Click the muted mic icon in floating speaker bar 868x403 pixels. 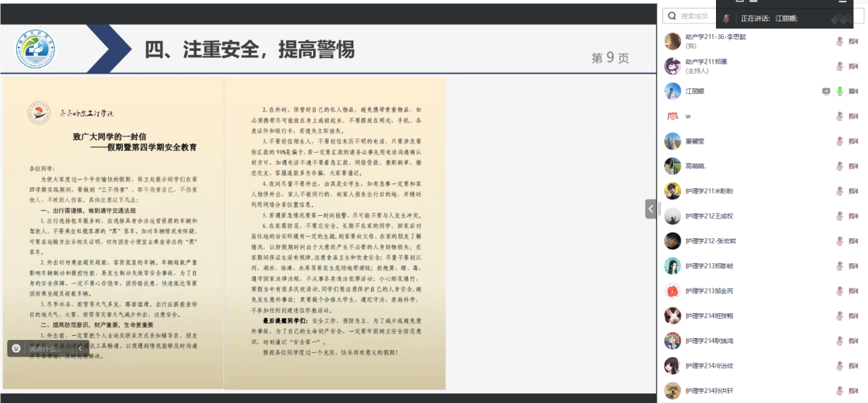tap(726, 18)
